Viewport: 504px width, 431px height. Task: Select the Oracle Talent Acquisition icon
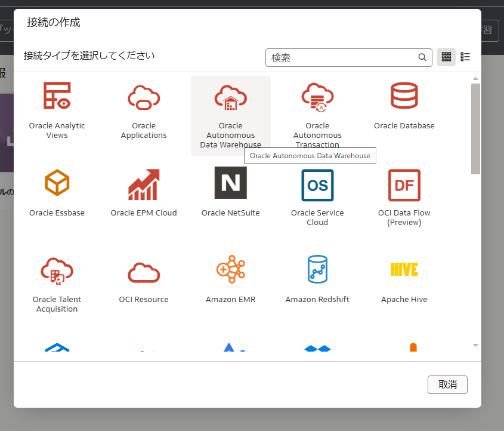point(57,271)
